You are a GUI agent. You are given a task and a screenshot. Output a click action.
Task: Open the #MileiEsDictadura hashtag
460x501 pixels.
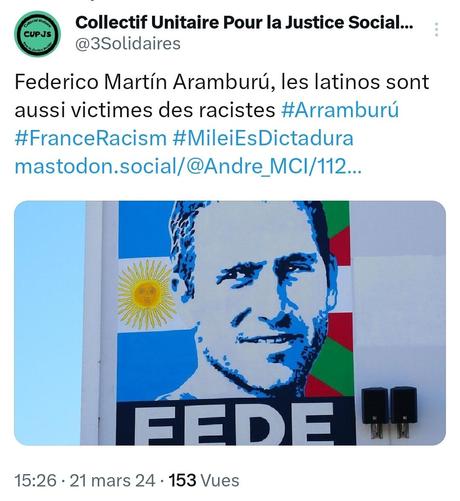click(263, 138)
